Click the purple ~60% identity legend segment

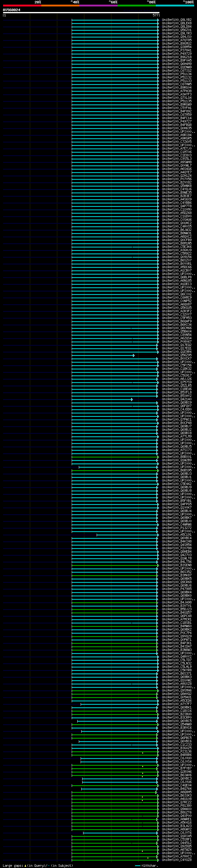pyautogui.click(x=98, y=6)
